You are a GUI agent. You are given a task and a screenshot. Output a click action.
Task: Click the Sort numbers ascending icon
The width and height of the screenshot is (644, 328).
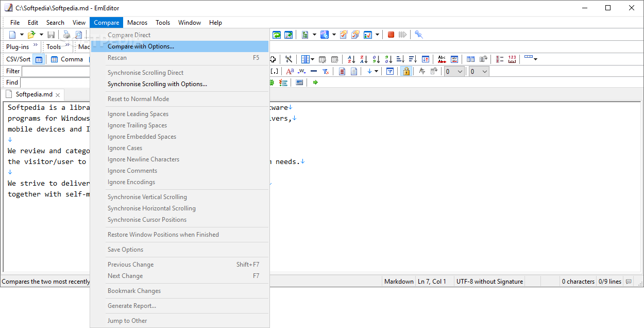coord(376,59)
